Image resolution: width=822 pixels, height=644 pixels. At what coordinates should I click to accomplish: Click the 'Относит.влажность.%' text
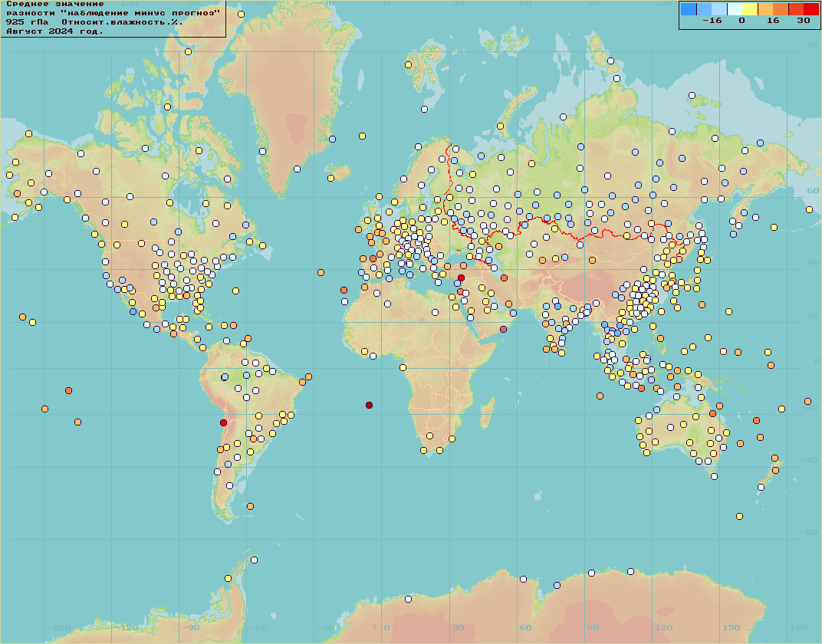[x=123, y=22]
